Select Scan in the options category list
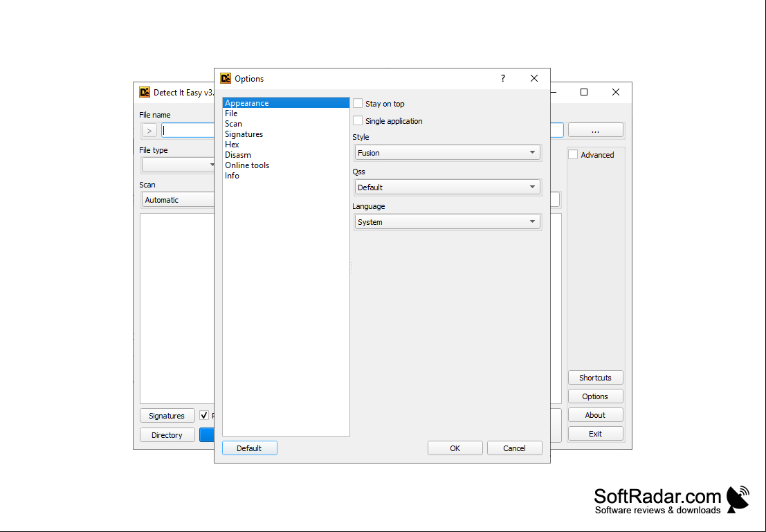This screenshot has height=532, width=766. pos(286,124)
